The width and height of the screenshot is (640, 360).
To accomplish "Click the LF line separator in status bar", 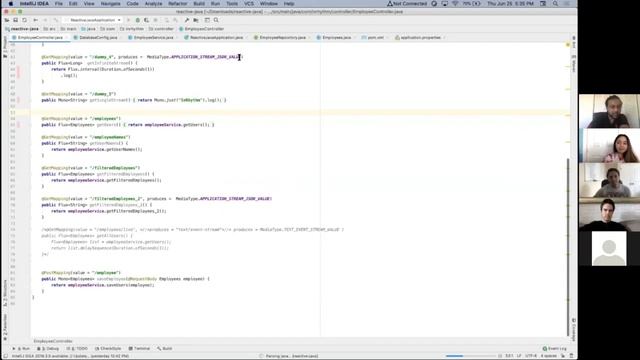I will click(x=519, y=356).
